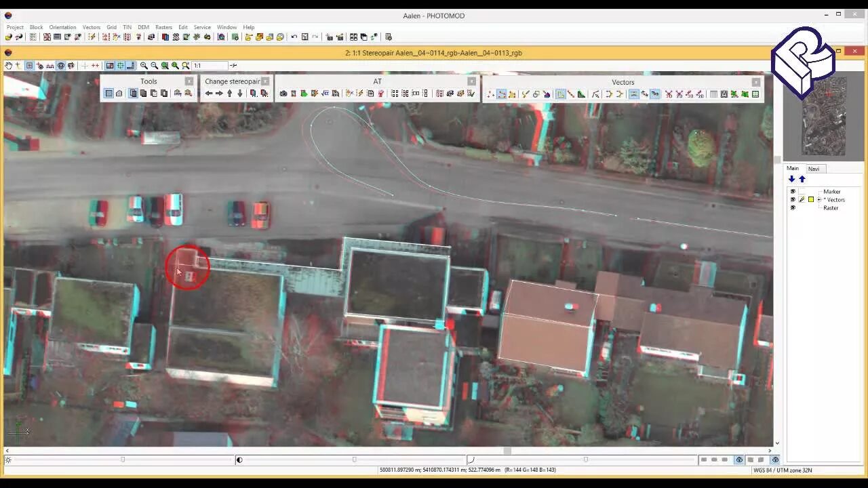Switch to the Main tab
Viewport: 868px width, 488px height.
[793, 168]
